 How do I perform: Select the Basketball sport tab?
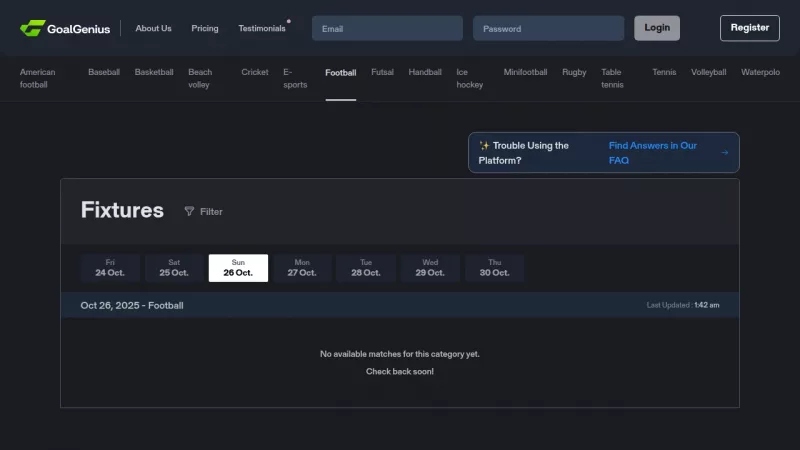(x=154, y=72)
